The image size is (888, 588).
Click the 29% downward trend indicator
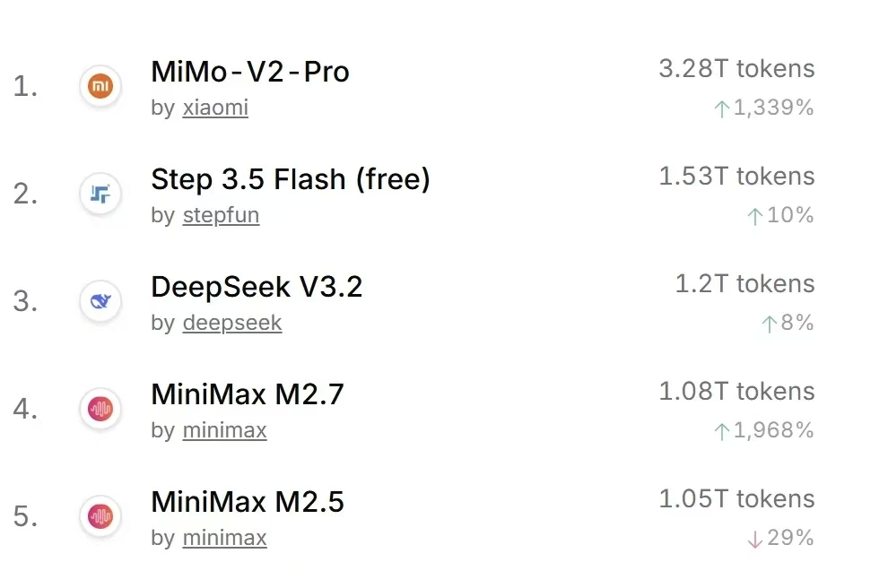point(780,539)
